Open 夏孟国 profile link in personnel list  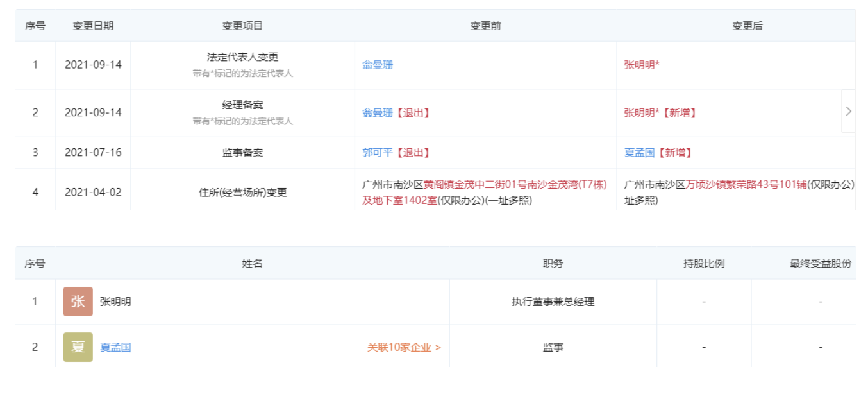click(x=115, y=347)
